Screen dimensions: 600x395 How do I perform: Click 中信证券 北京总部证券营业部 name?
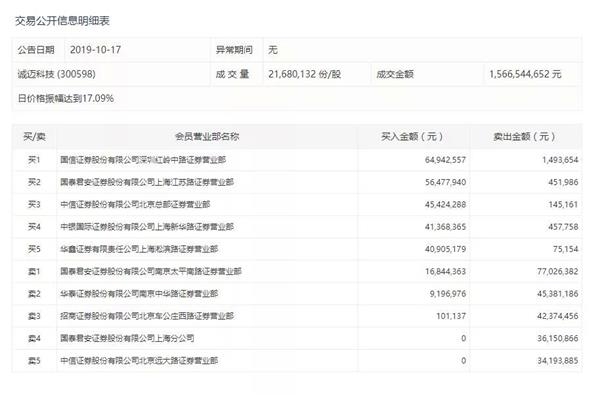[135, 204]
